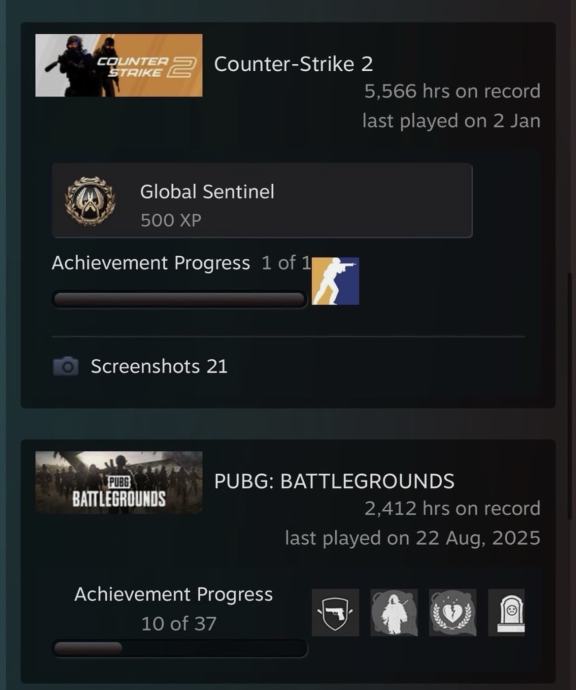Open PUBG Achievement Progress link
This screenshot has width=576, height=690.
173,594
